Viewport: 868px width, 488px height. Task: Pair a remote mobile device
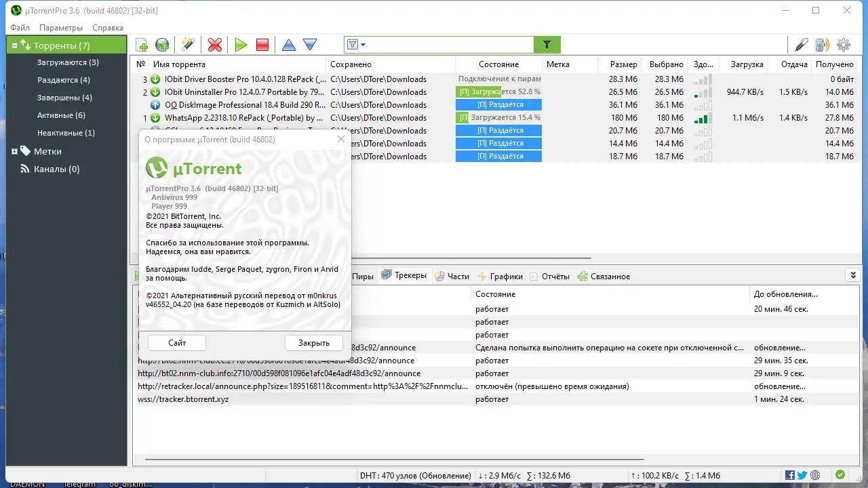(x=822, y=44)
